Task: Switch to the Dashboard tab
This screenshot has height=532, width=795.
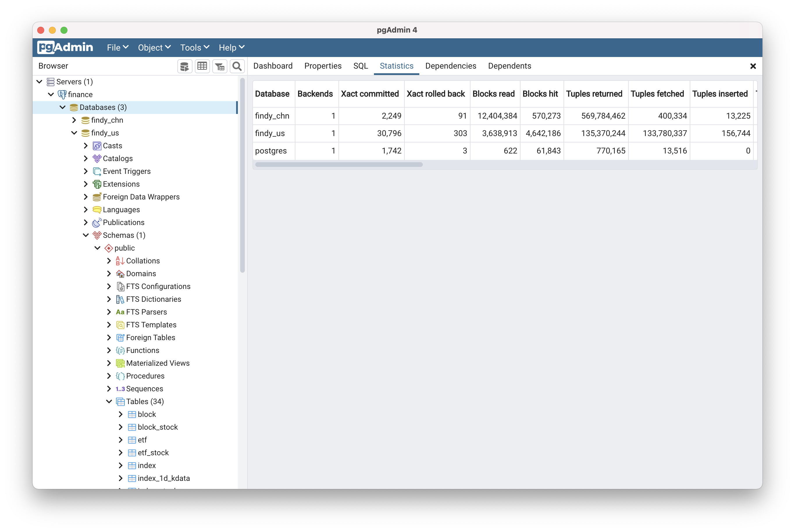Action: pyautogui.click(x=273, y=66)
